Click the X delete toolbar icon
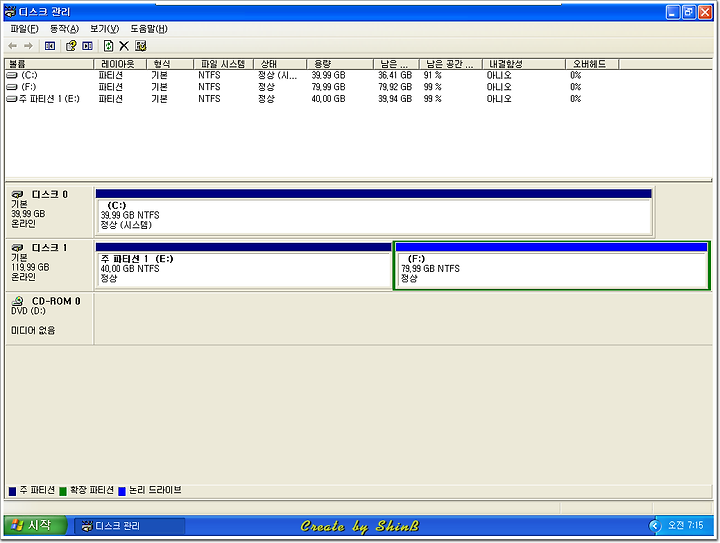Viewport: 720px width, 543px height. 124,46
